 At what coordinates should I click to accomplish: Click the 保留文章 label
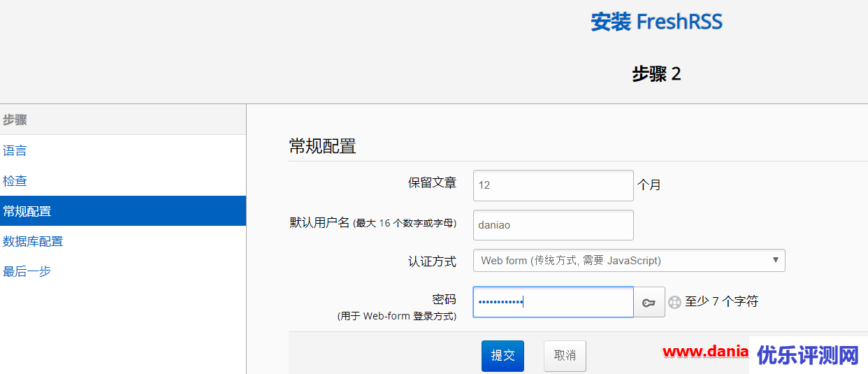pos(432,183)
